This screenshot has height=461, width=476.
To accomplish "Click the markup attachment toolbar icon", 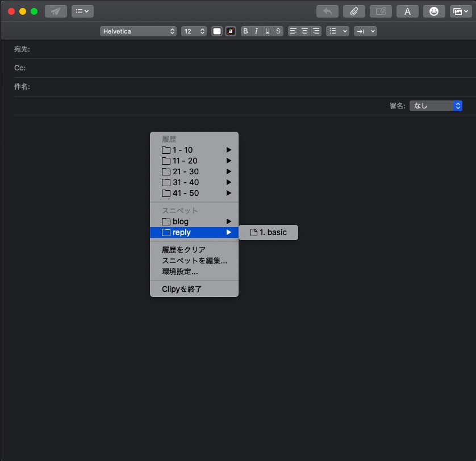I will point(381,11).
